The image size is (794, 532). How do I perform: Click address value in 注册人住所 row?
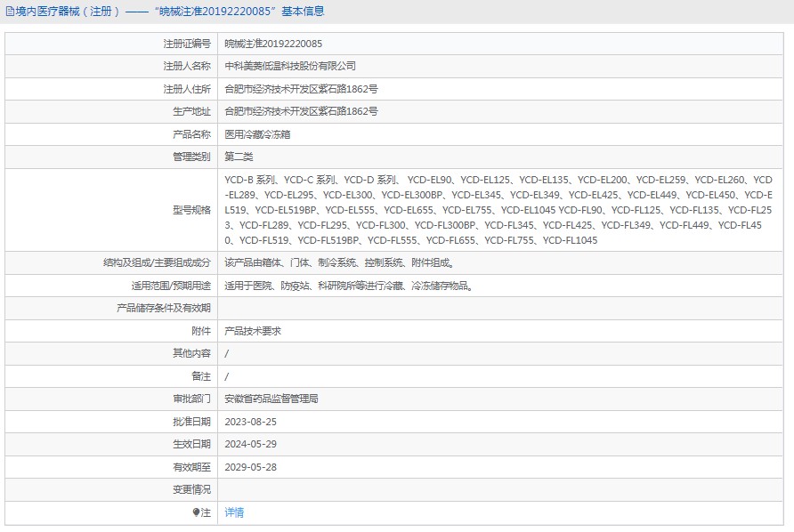(301, 89)
